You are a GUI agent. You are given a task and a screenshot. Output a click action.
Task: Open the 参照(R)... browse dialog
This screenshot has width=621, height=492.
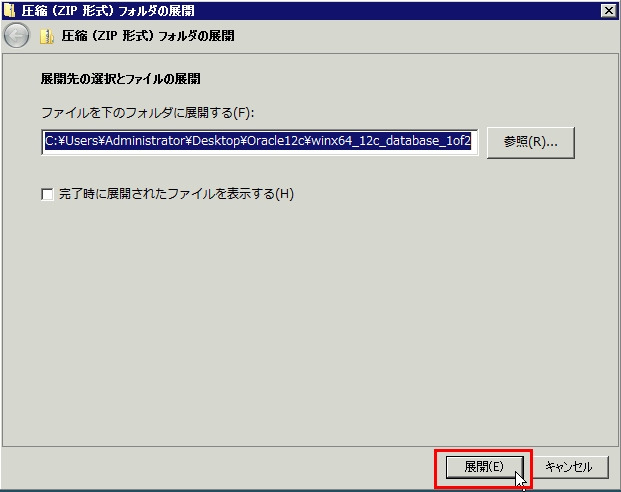click(531, 142)
